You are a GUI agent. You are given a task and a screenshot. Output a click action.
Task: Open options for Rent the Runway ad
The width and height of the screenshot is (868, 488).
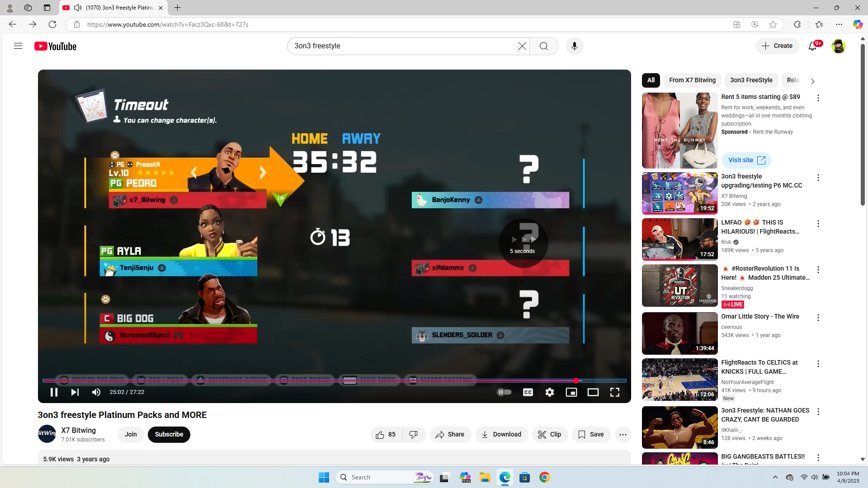click(x=818, y=98)
